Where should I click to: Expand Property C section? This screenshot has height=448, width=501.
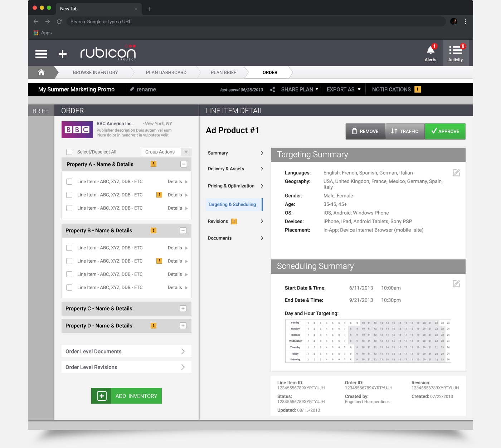click(183, 308)
